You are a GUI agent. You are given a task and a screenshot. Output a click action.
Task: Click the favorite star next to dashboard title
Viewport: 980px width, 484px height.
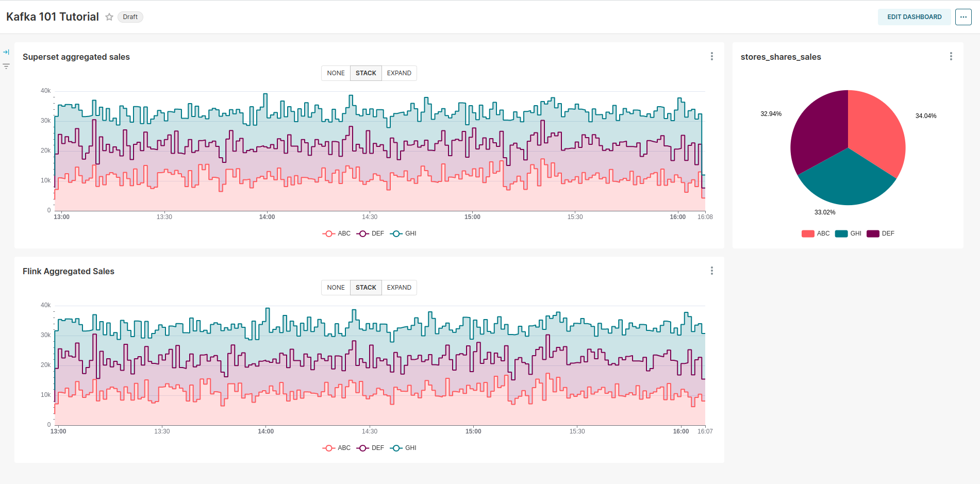tap(109, 17)
